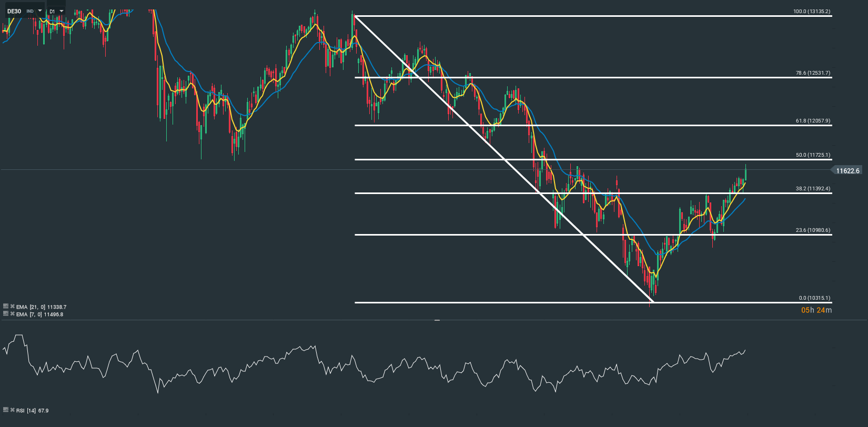The image size is (868, 427).
Task: Click the 0.0 (10315.1) Fibonacci label
Action: coord(814,298)
